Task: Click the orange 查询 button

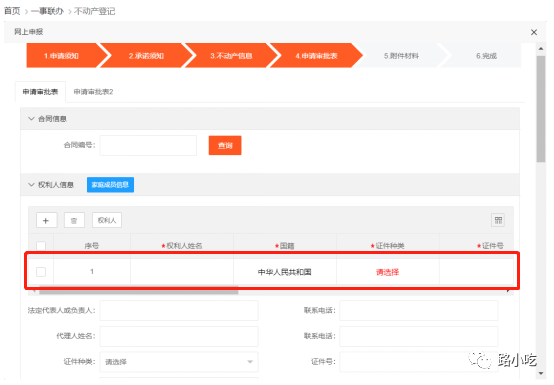Action: (225, 145)
